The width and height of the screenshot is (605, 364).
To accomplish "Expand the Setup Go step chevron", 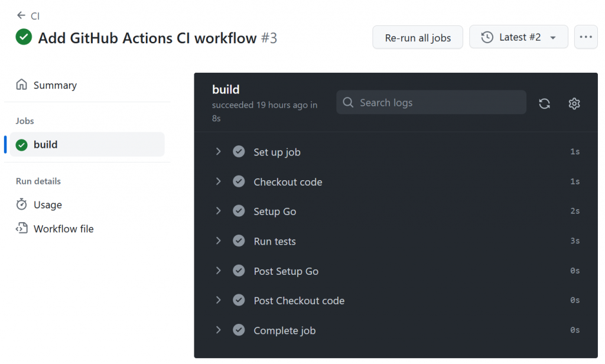I will pos(219,211).
